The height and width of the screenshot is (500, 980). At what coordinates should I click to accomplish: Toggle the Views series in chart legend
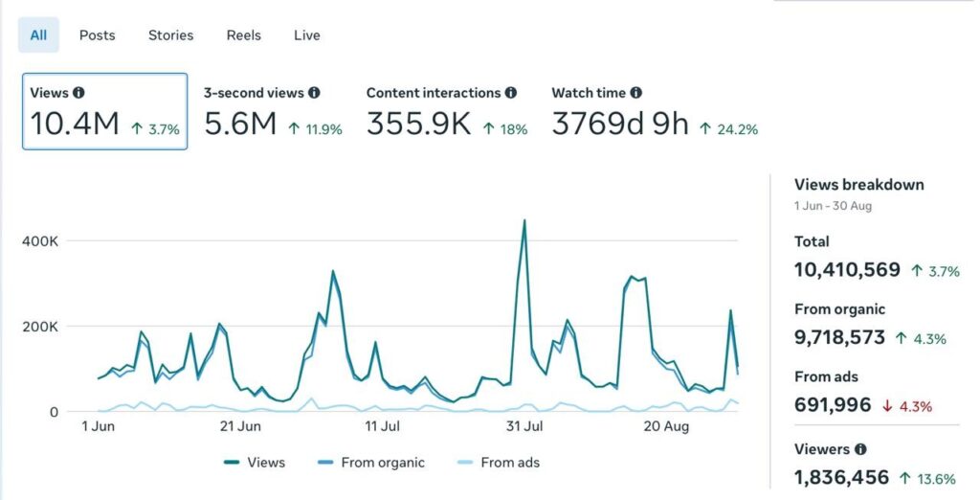click(255, 463)
